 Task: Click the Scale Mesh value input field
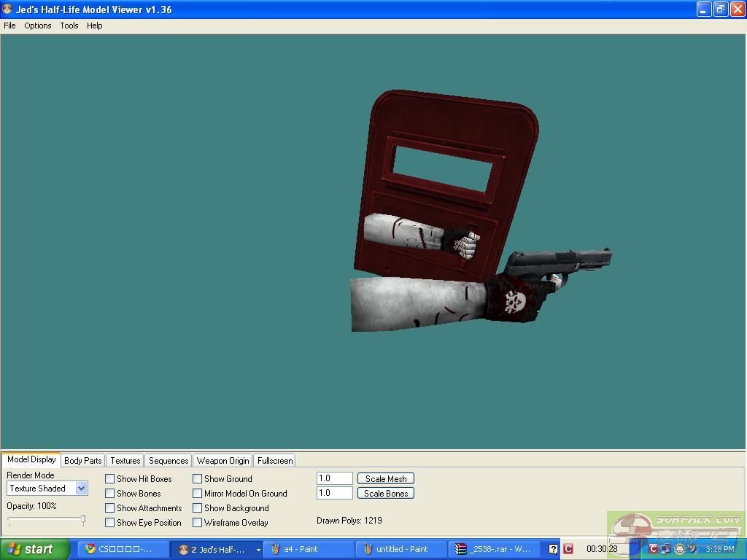pyautogui.click(x=335, y=478)
